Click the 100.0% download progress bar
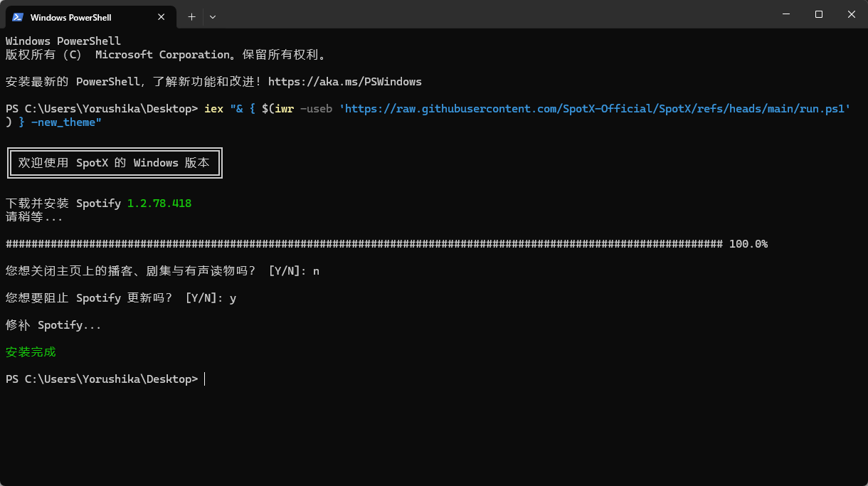The image size is (868, 486). coord(364,244)
